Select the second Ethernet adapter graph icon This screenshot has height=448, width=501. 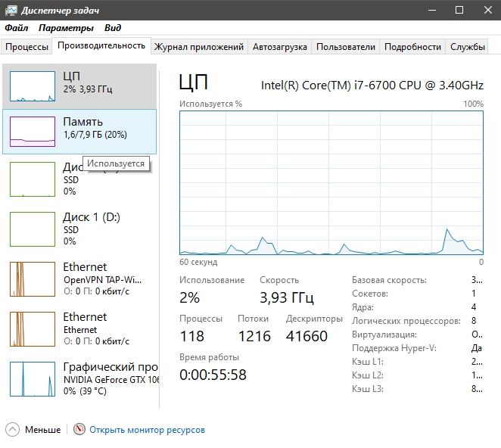pos(32,328)
